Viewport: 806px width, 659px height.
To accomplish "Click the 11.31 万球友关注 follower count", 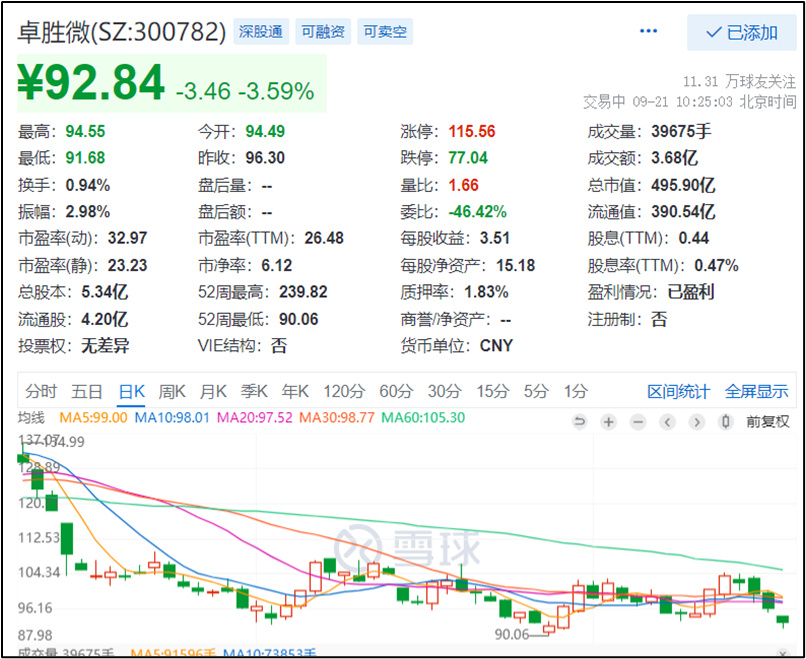I will (739, 81).
